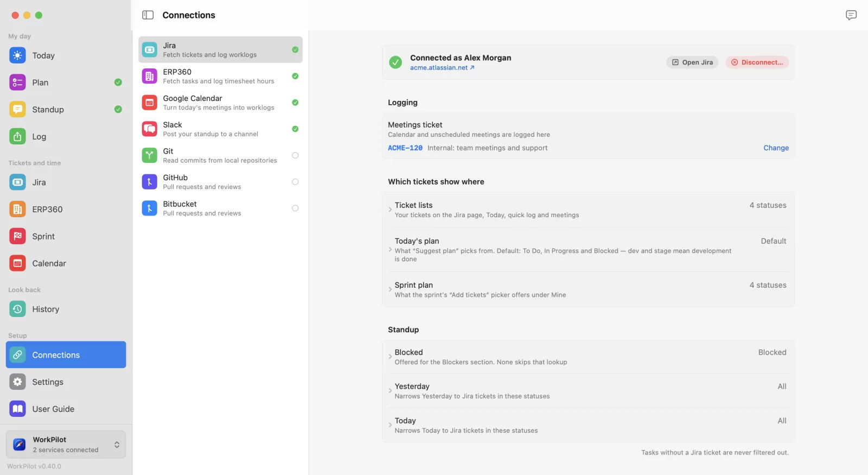The height and width of the screenshot is (475, 868).
Task: Open the Calendar page icon
Action: [x=17, y=263]
